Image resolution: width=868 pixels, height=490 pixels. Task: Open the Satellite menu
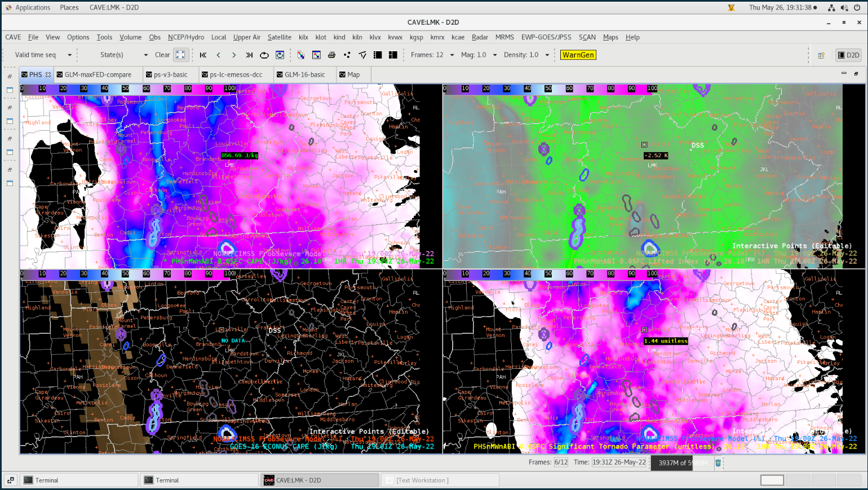coord(279,37)
